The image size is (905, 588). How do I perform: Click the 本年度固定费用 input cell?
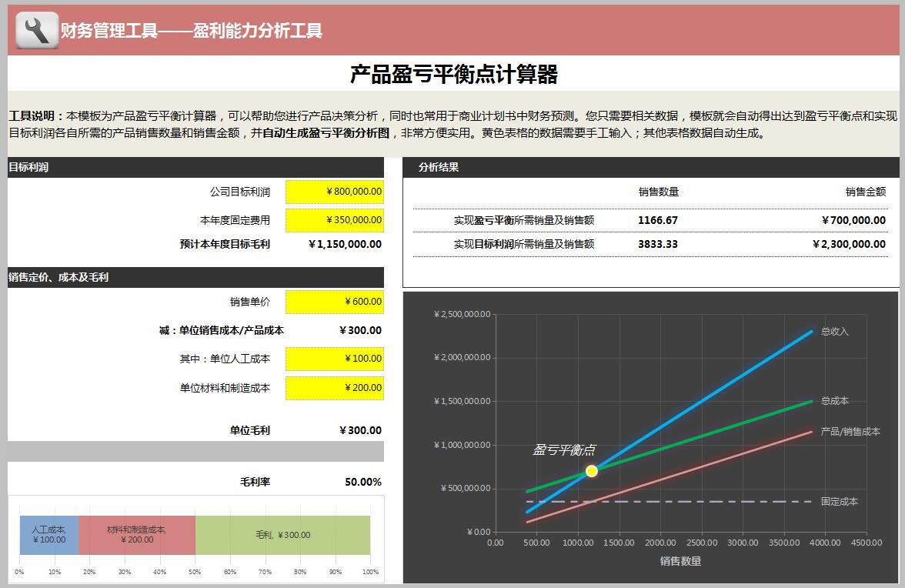pyautogui.click(x=334, y=220)
